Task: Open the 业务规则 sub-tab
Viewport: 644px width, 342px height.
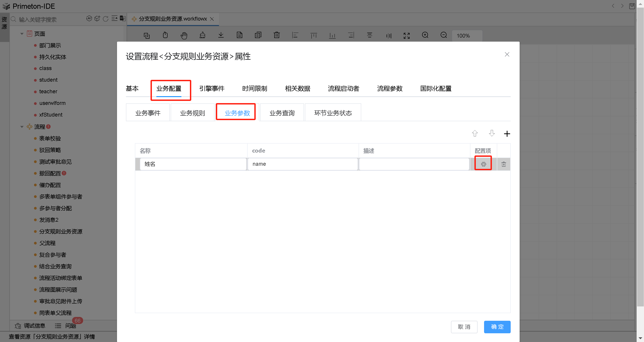Action: tap(192, 113)
